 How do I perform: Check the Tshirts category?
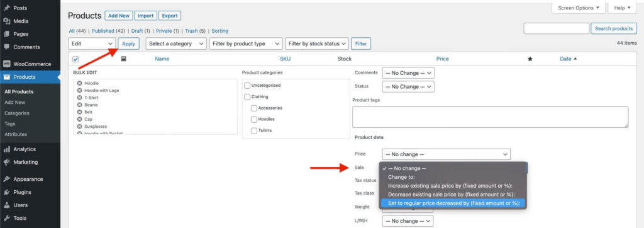254,131
